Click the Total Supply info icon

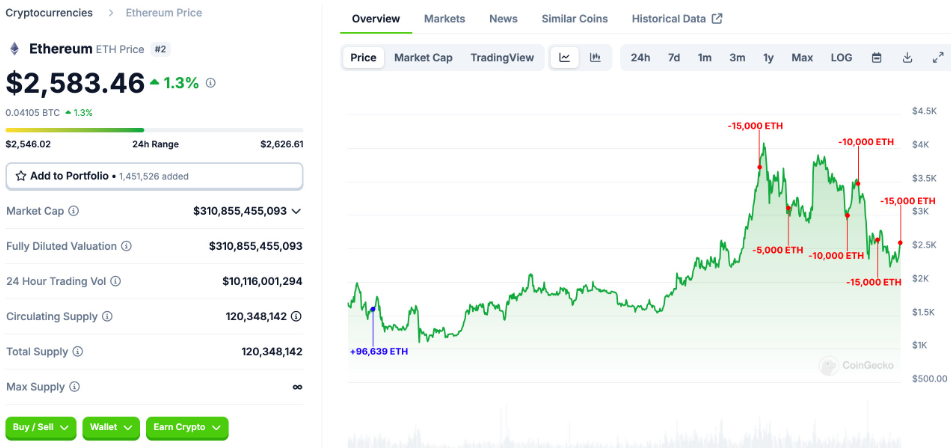(x=78, y=352)
